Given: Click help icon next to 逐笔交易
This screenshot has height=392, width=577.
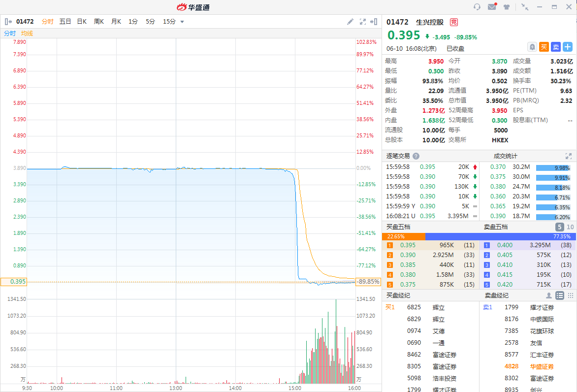Looking at the screenshot, I should point(416,156).
